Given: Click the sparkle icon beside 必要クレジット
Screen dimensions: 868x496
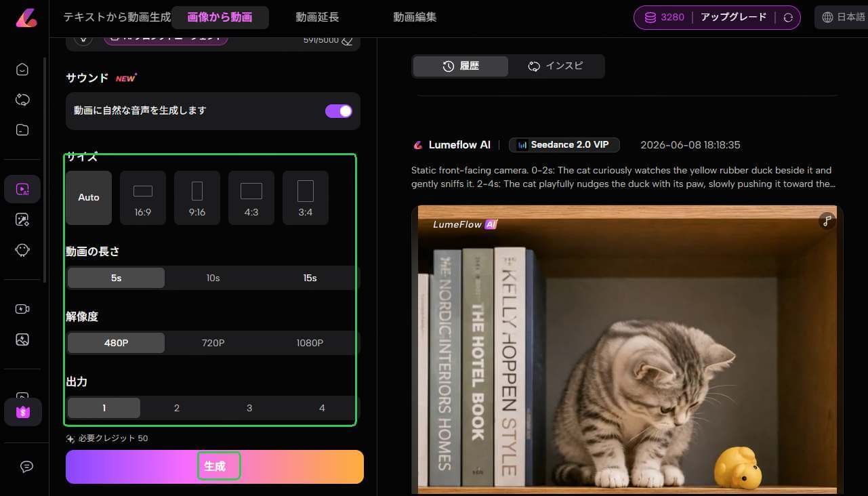Looking at the screenshot, I should (70, 438).
